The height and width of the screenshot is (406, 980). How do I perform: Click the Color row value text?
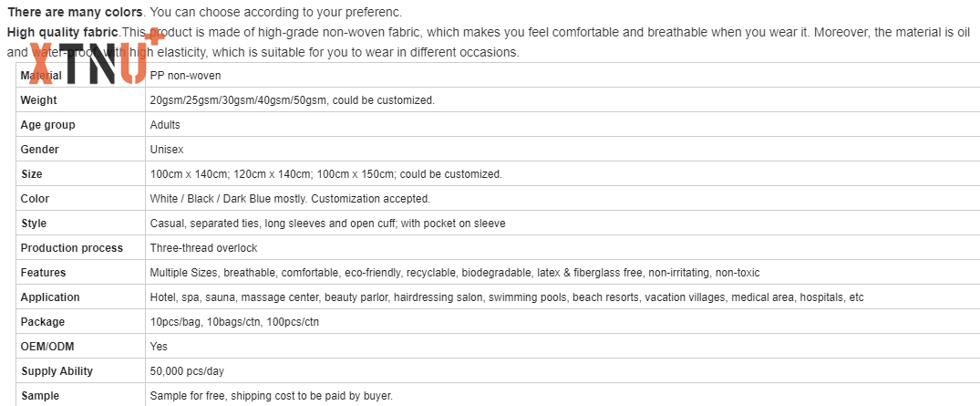click(x=290, y=199)
